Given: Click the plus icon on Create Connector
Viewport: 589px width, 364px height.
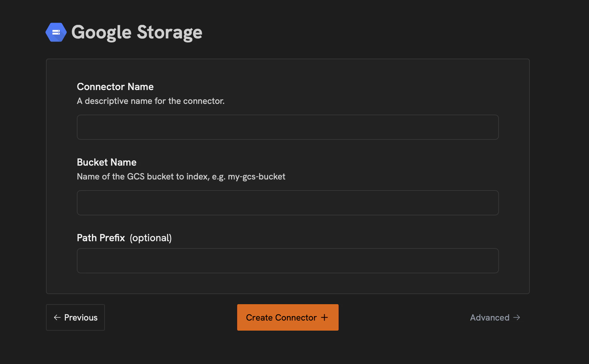Looking at the screenshot, I should (324, 317).
